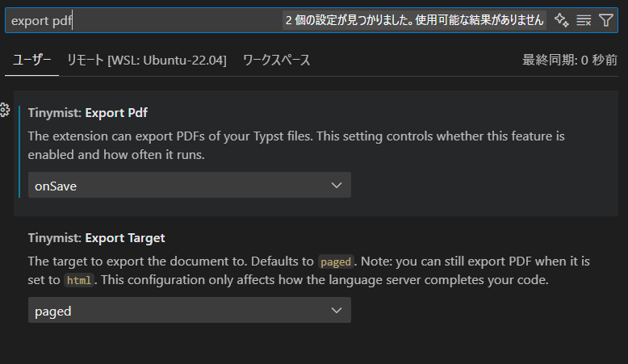Viewport: 628px width, 364px height.
Task: Click the 2 個の設定 results count badge
Action: point(414,20)
